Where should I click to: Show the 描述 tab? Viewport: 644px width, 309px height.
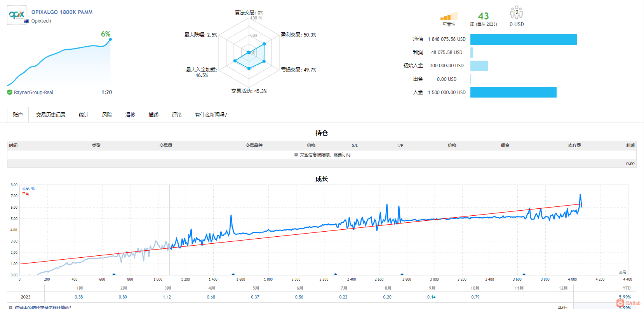coord(154,115)
